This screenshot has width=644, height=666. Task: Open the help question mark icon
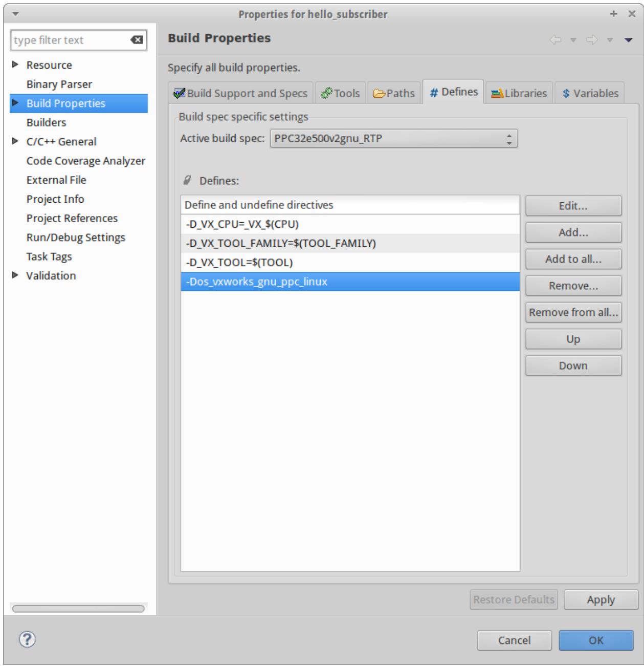tap(27, 639)
